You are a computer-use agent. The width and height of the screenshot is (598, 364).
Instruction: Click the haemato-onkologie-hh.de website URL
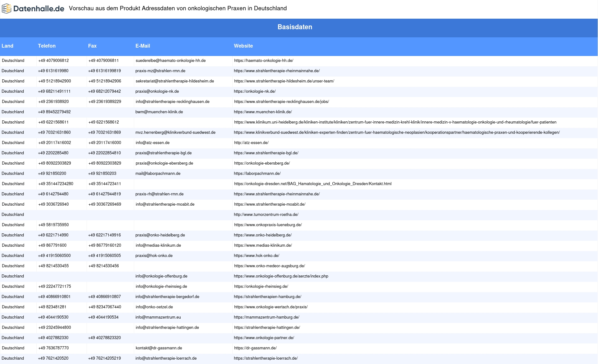(263, 61)
